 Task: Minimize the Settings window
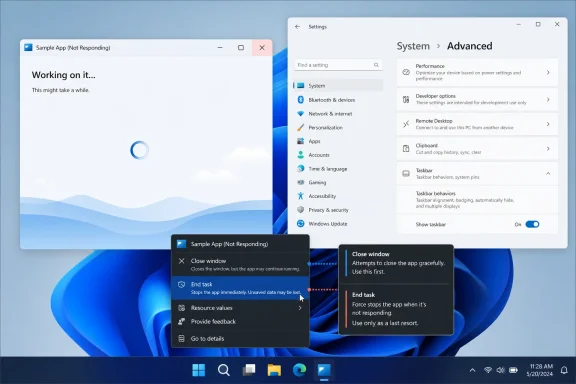point(519,24)
